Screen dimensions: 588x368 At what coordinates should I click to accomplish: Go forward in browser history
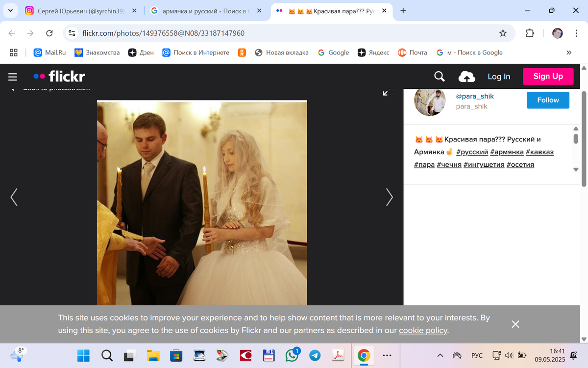pos(30,33)
